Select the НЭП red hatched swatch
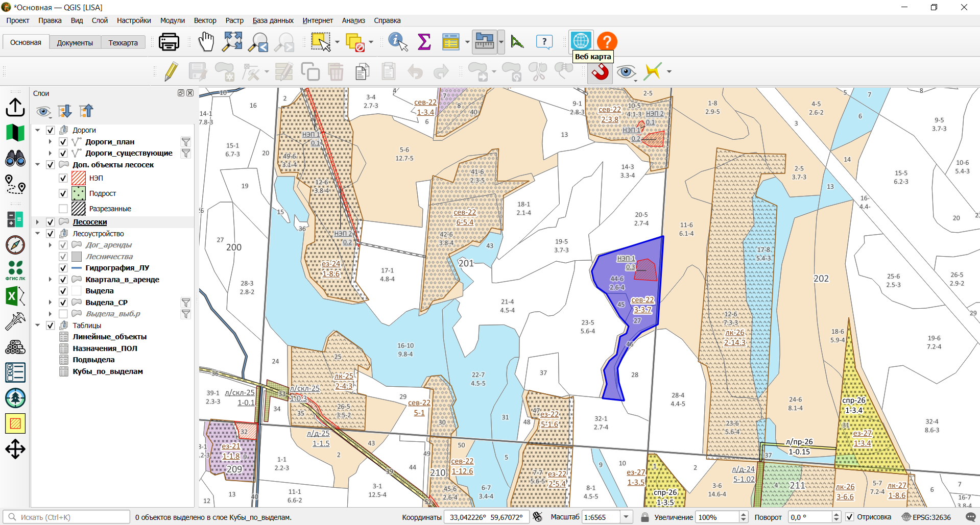 [x=79, y=178]
